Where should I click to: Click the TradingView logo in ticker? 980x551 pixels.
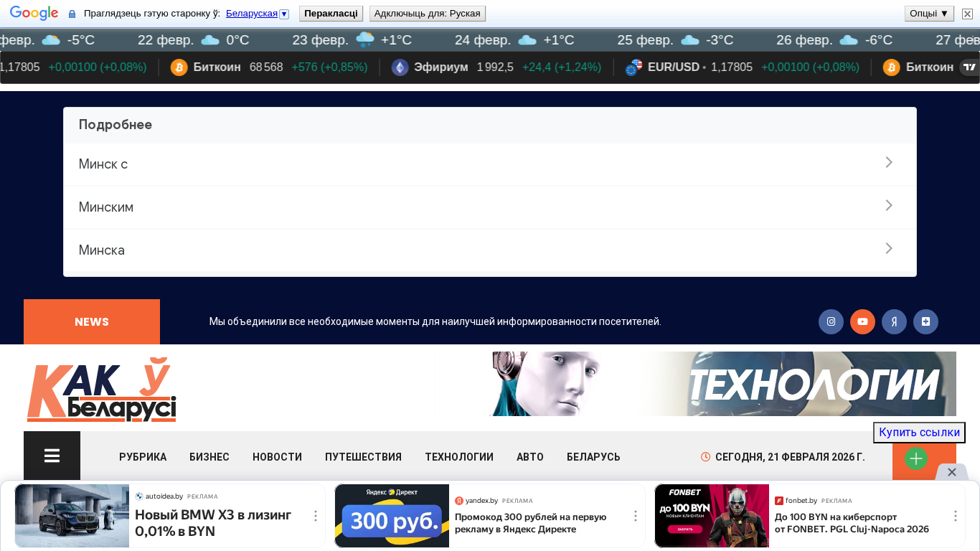[x=969, y=67]
